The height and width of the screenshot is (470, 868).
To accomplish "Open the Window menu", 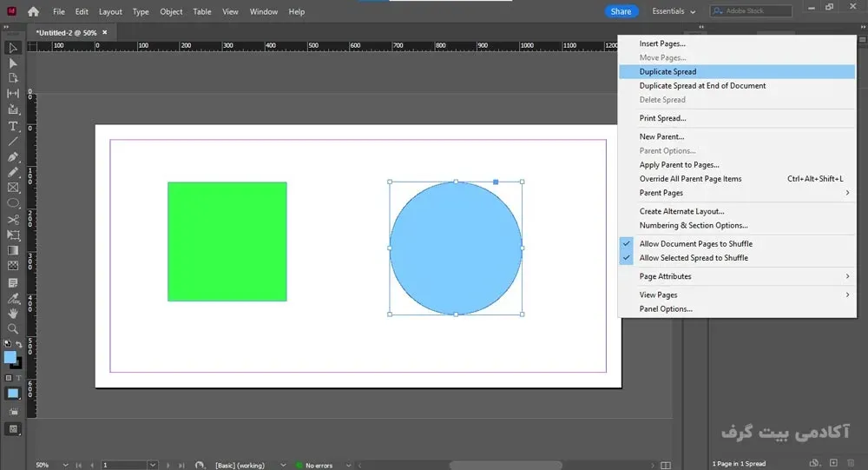I will [264, 11].
